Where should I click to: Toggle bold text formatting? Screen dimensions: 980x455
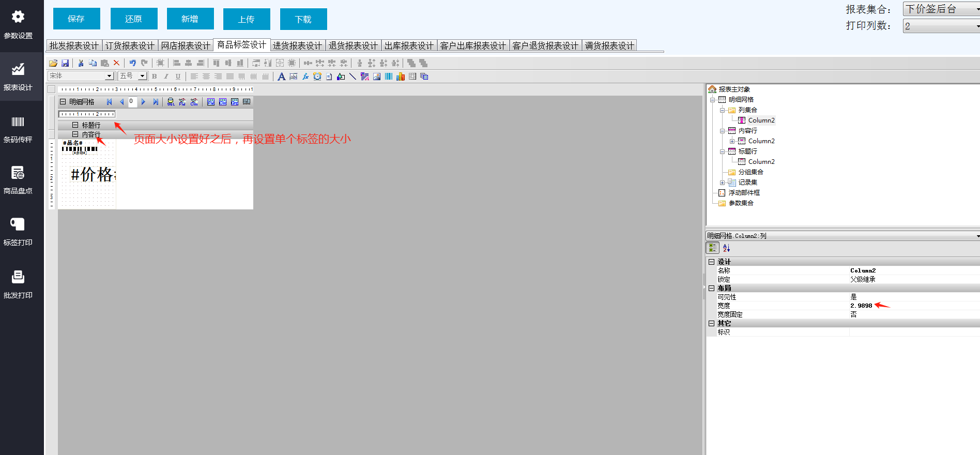(x=154, y=77)
